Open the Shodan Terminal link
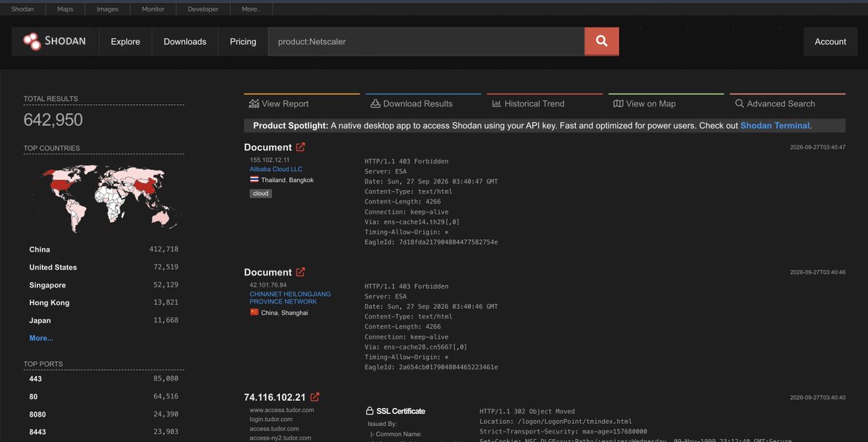Image resolution: width=868 pixels, height=442 pixels. tap(775, 125)
